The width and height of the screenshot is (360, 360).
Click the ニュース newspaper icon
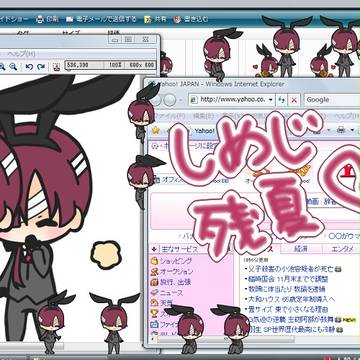pos(154,293)
